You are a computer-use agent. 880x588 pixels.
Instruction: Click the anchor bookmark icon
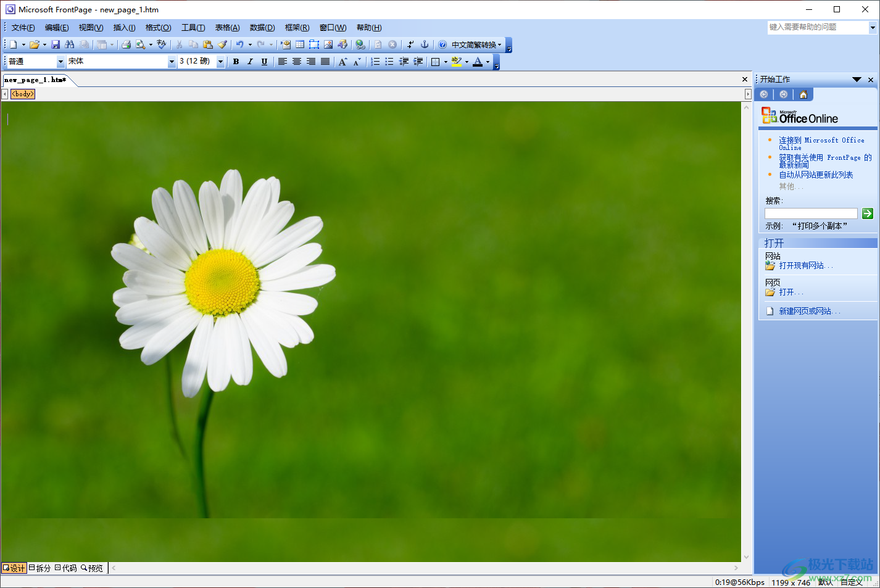425,44
